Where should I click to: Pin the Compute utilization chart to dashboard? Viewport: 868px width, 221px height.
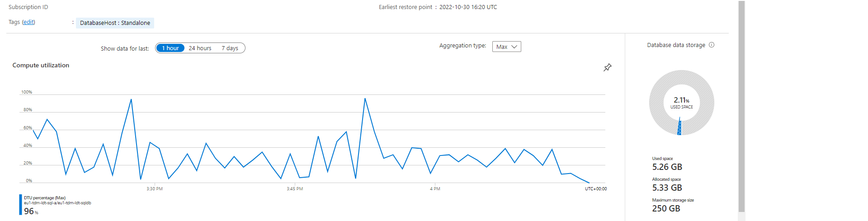(607, 67)
